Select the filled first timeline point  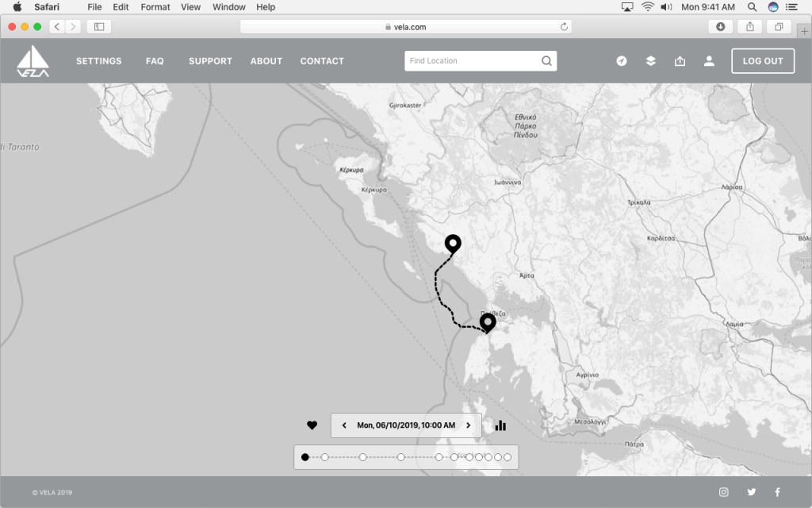305,457
